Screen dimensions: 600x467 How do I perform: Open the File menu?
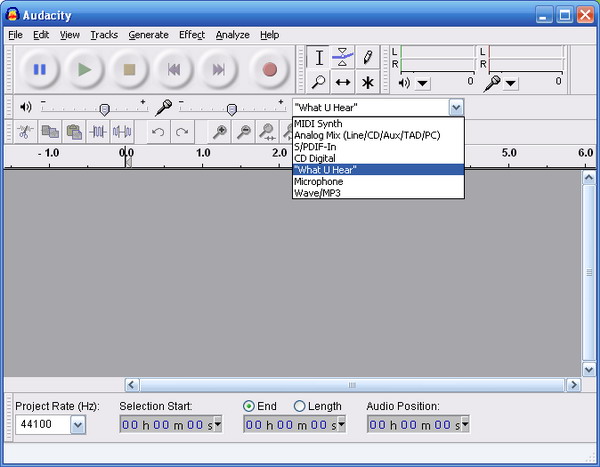(x=15, y=35)
